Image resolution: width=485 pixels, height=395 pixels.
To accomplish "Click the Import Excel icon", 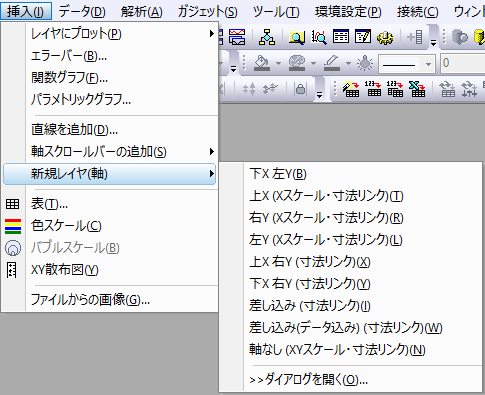I will [x=417, y=89].
